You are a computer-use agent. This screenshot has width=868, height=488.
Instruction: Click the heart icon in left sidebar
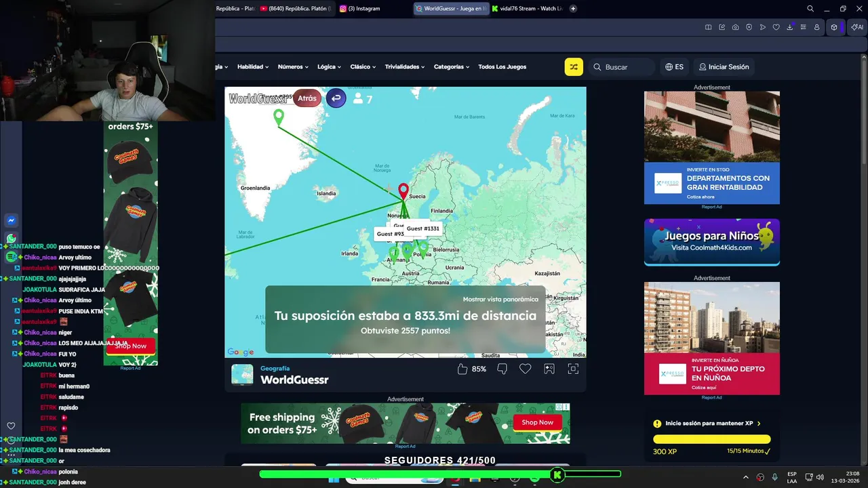11,426
